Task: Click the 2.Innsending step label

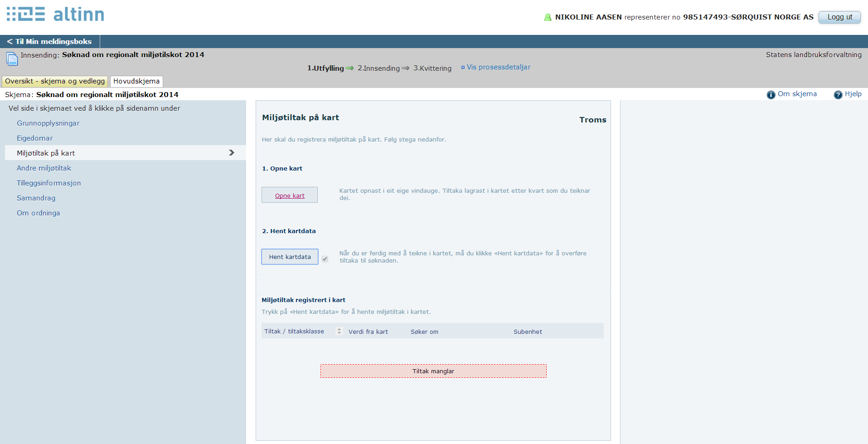Action: tap(378, 68)
